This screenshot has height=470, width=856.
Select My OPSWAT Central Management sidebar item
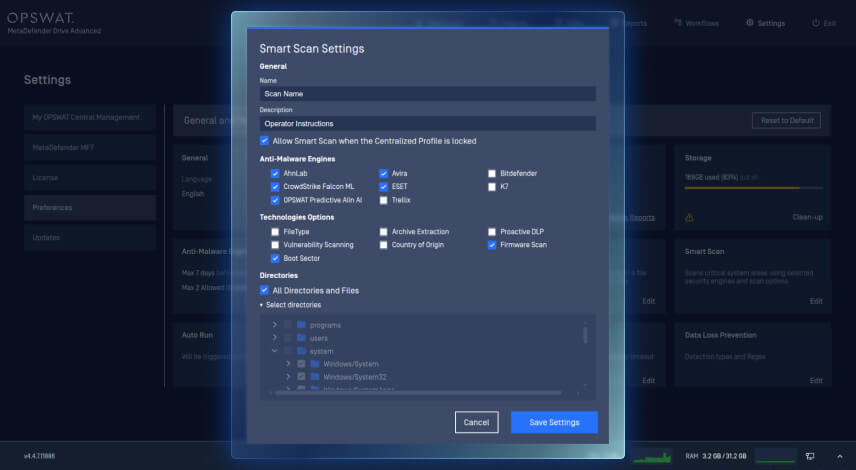tap(90, 117)
